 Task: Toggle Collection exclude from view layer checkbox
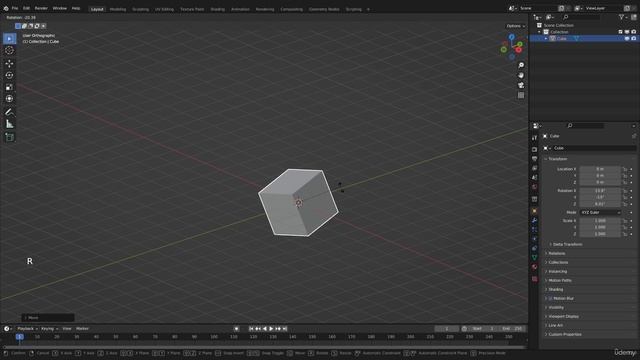tap(620, 32)
